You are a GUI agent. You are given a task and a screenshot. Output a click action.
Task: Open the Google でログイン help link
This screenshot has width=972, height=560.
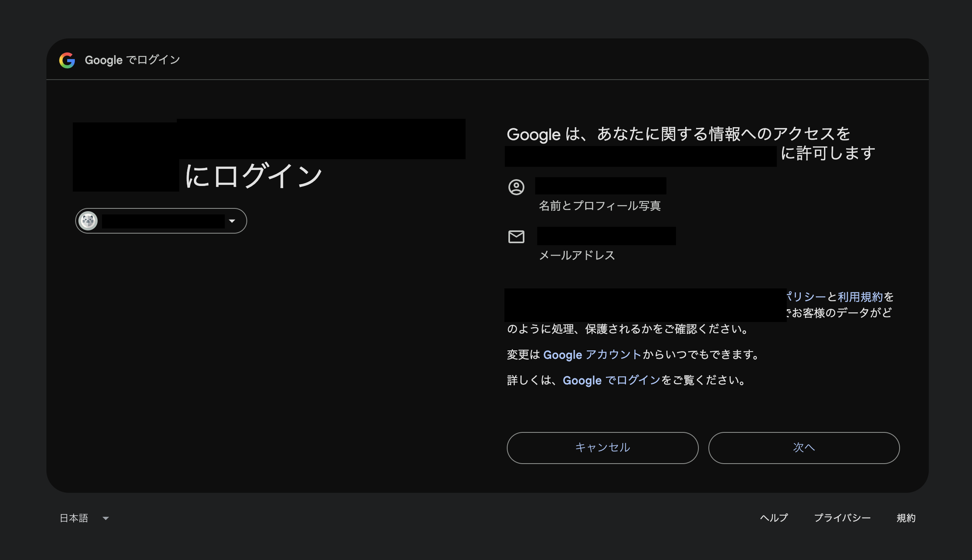point(612,380)
